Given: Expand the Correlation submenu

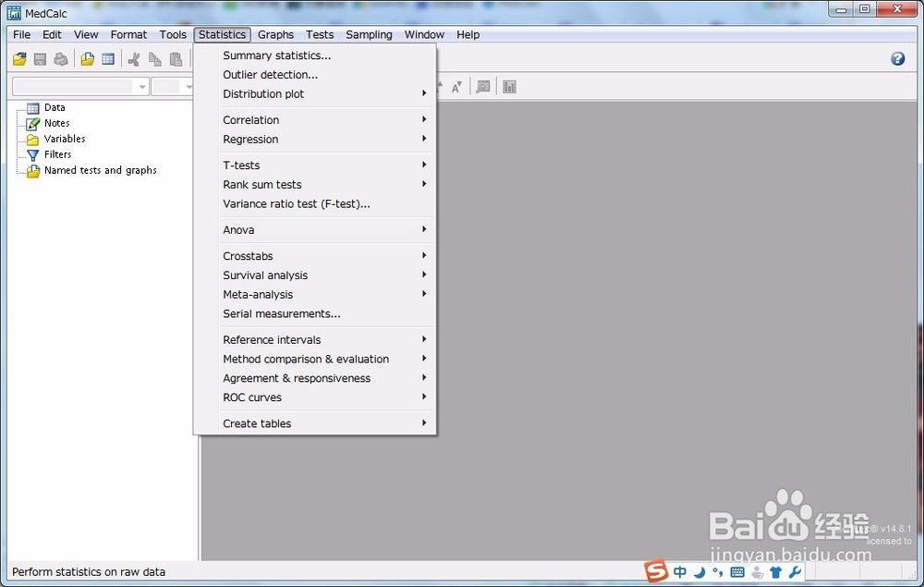Looking at the screenshot, I should (x=324, y=119).
